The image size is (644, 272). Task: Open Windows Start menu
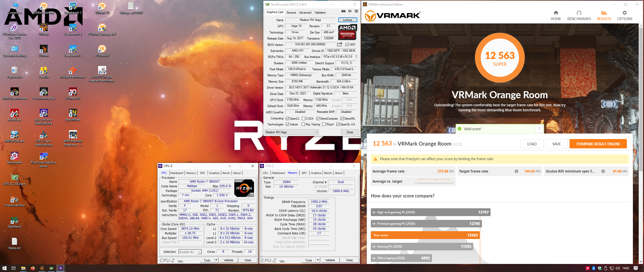point(4,268)
